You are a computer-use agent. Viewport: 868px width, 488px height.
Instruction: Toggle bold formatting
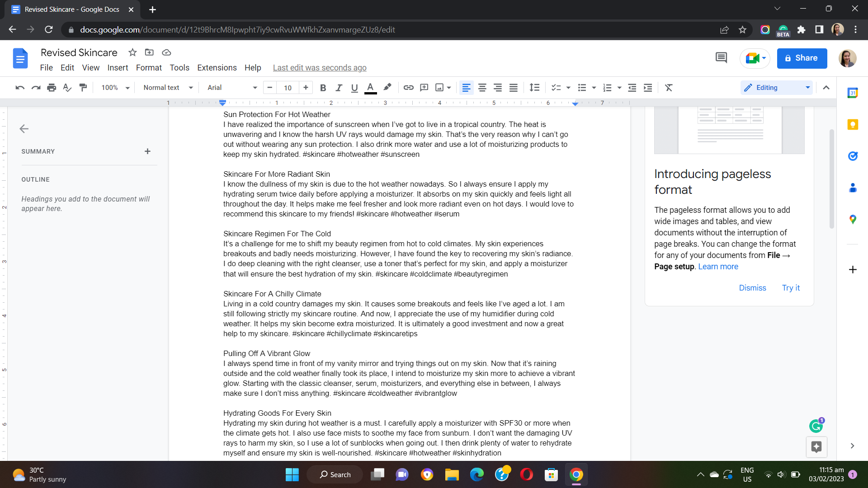[323, 88]
